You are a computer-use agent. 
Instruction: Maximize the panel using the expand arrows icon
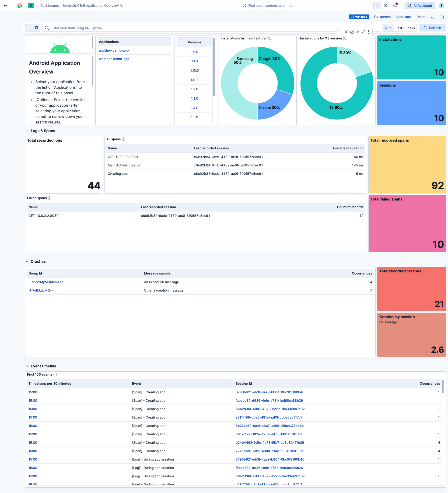364,32
